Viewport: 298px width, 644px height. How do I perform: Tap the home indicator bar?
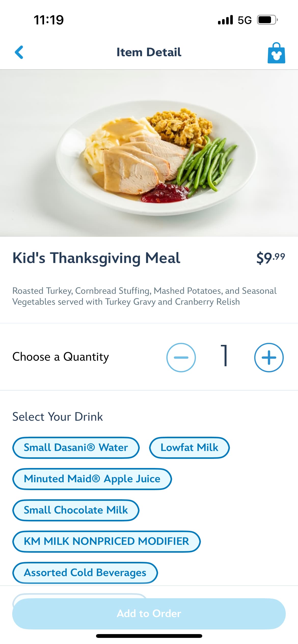149,636
